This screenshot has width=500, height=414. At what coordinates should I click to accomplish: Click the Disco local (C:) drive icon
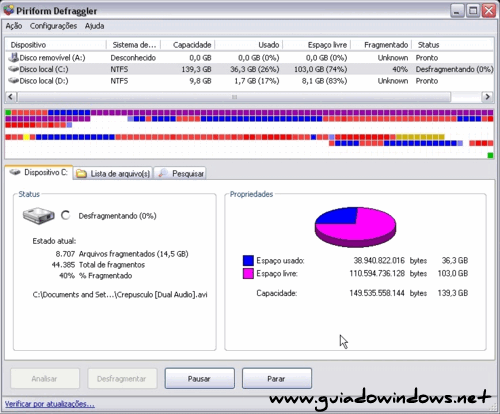[x=13, y=69]
